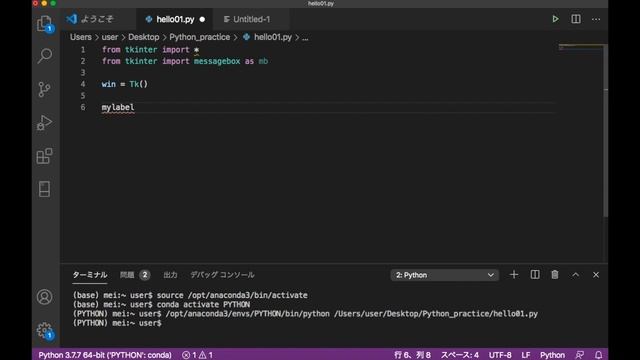The width and height of the screenshot is (640, 360).
Task: Select the 問題 panel tab
Action: (x=127, y=275)
